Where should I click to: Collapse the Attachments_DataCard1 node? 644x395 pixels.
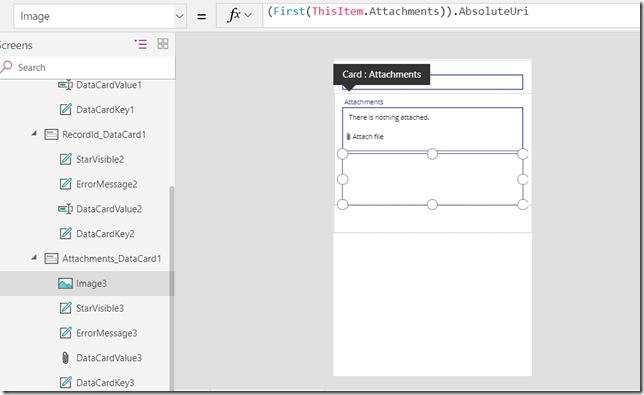point(34,257)
